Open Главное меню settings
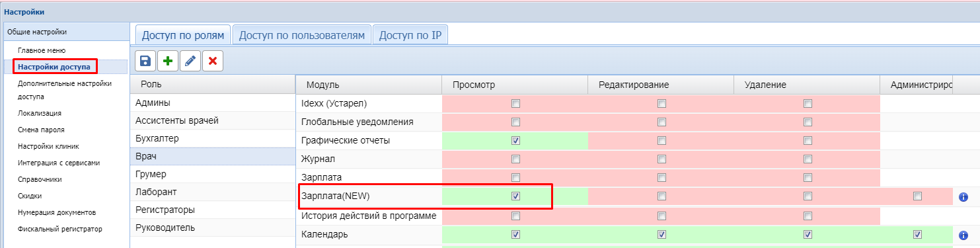The height and width of the screenshot is (248, 980). tap(42, 50)
